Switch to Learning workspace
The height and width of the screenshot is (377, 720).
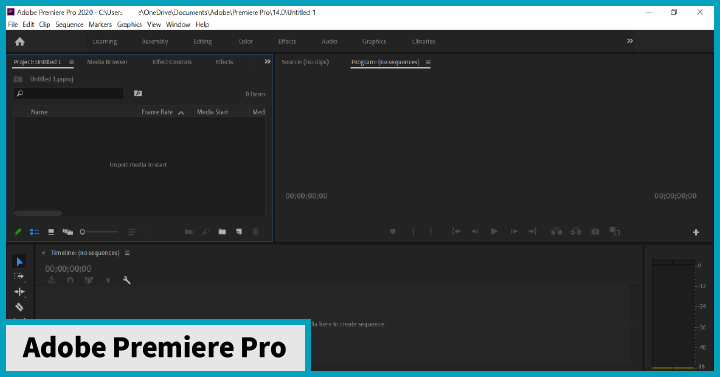(105, 41)
